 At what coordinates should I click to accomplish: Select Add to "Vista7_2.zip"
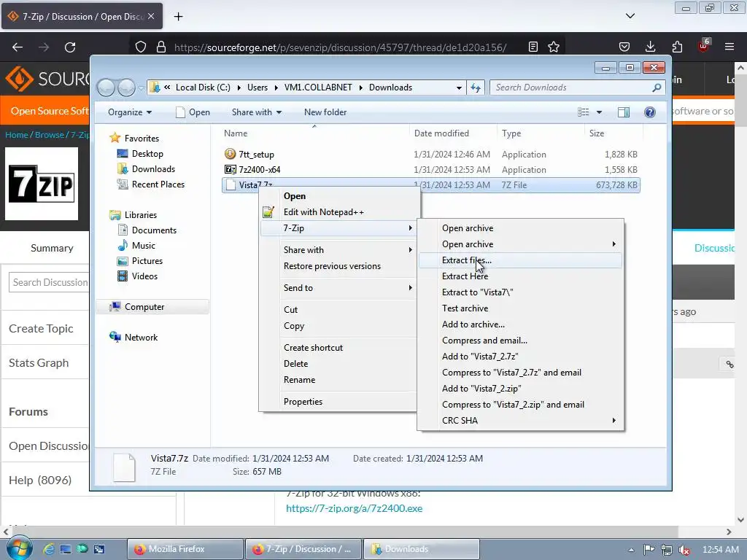520,388
